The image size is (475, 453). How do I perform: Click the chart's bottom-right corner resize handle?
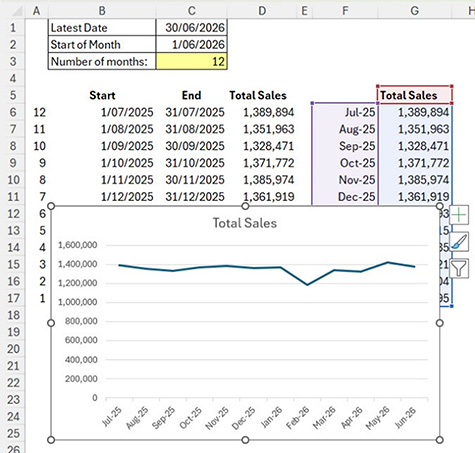[440, 440]
